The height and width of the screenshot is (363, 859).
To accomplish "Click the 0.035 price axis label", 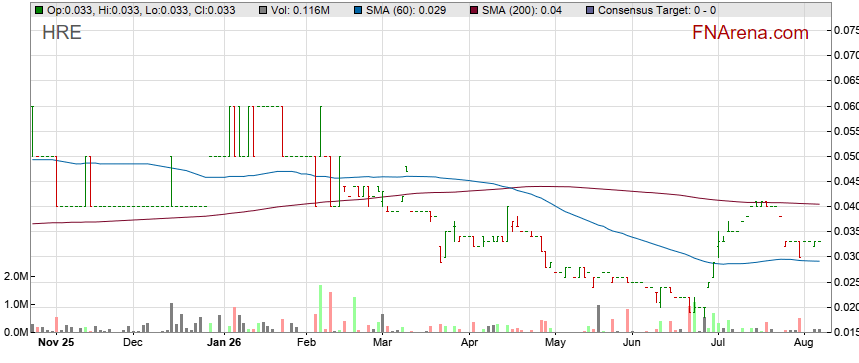I will [x=846, y=232].
